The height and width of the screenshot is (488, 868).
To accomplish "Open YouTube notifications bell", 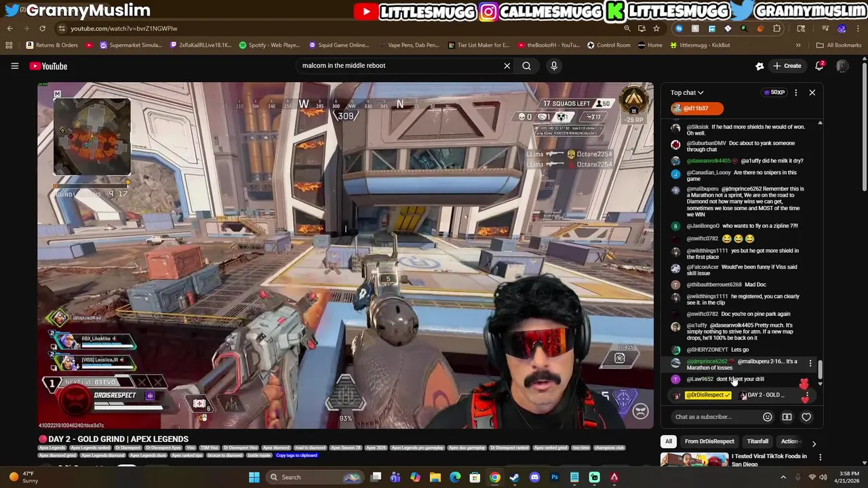I will click(819, 66).
